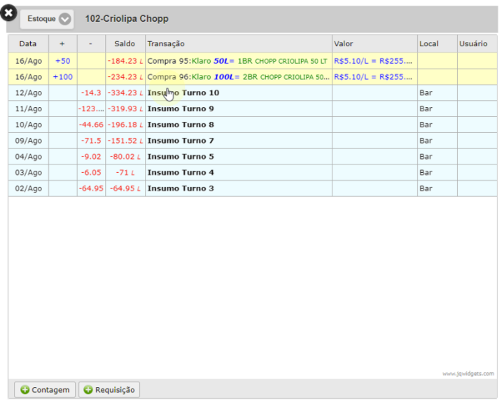Sort by the Saldo column header

click(x=125, y=43)
